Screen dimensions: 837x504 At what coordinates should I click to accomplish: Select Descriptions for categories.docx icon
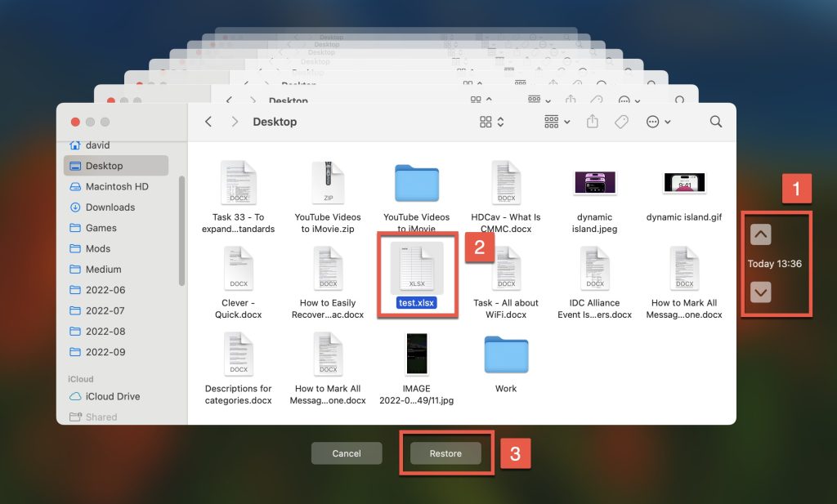tap(238, 354)
